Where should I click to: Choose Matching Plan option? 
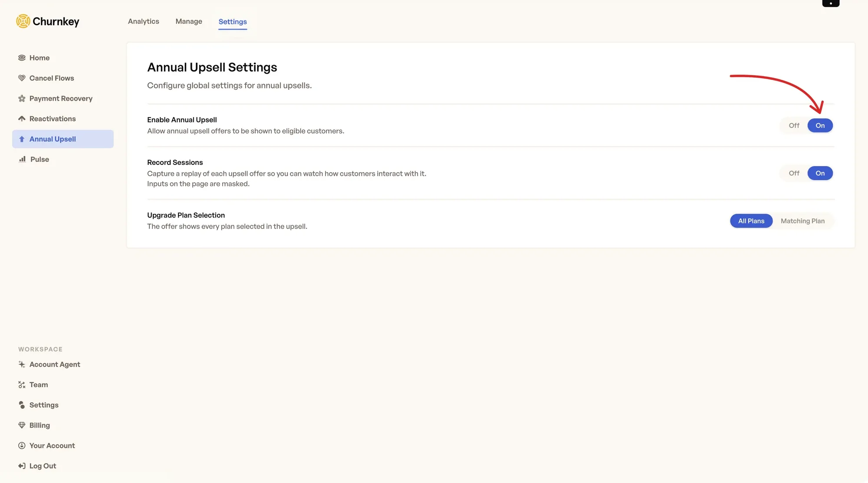pos(802,221)
